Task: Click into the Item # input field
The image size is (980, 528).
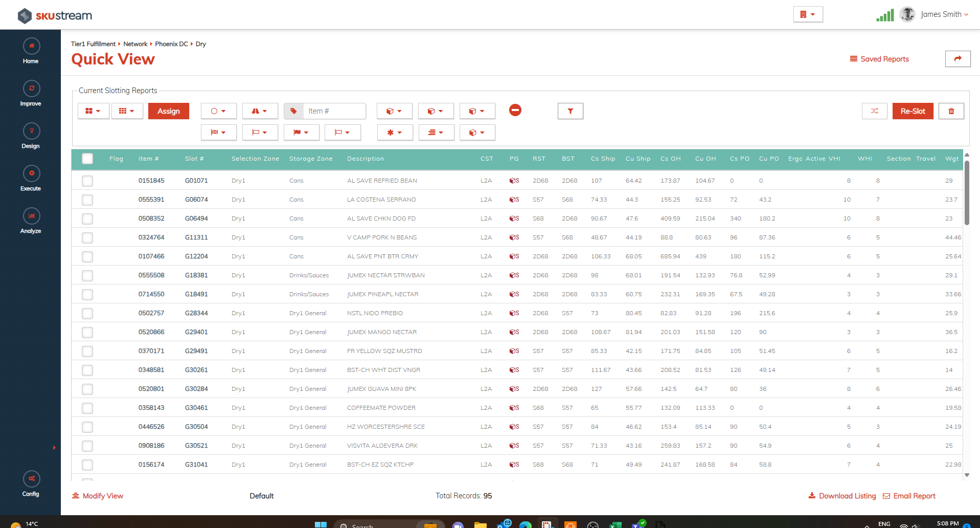Action: (x=334, y=111)
